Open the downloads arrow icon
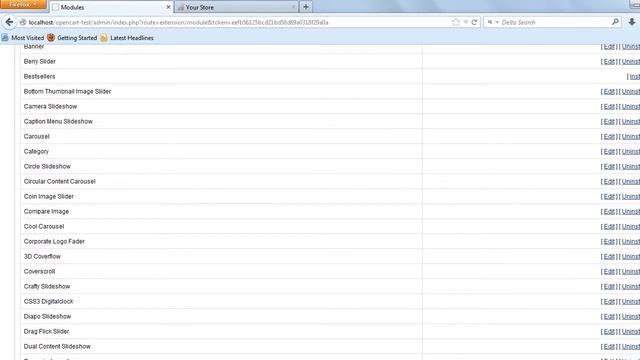 631,22
